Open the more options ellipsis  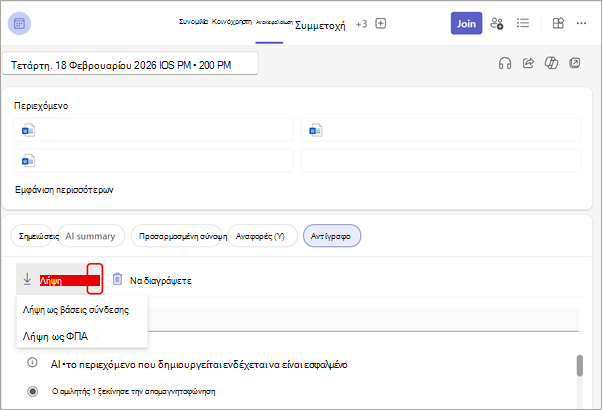click(581, 23)
